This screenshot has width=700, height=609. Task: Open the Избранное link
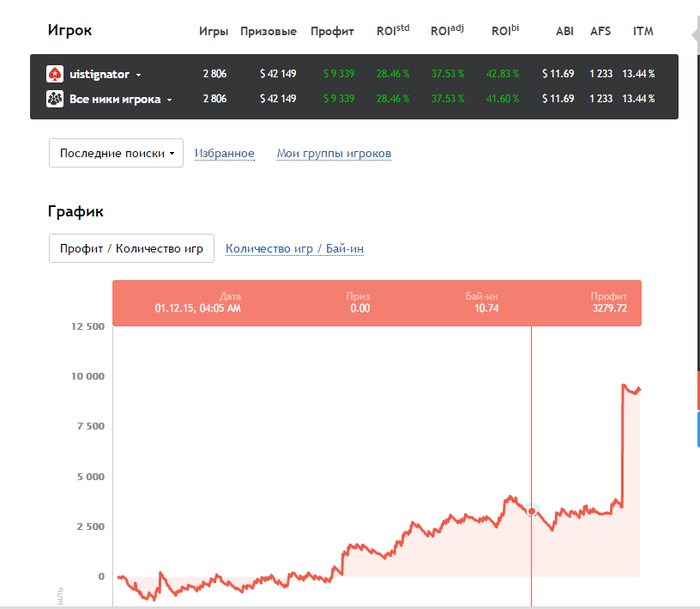pyautogui.click(x=224, y=153)
